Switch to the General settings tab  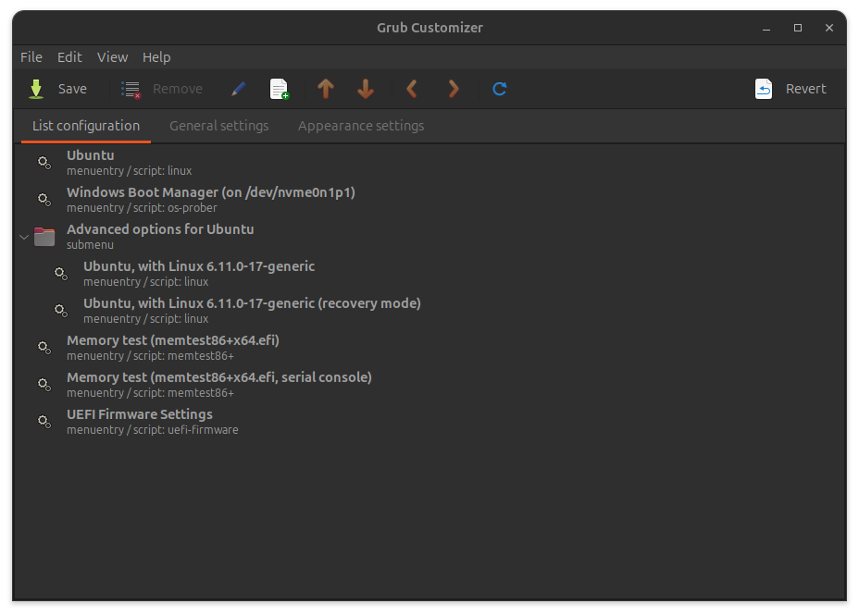click(218, 125)
